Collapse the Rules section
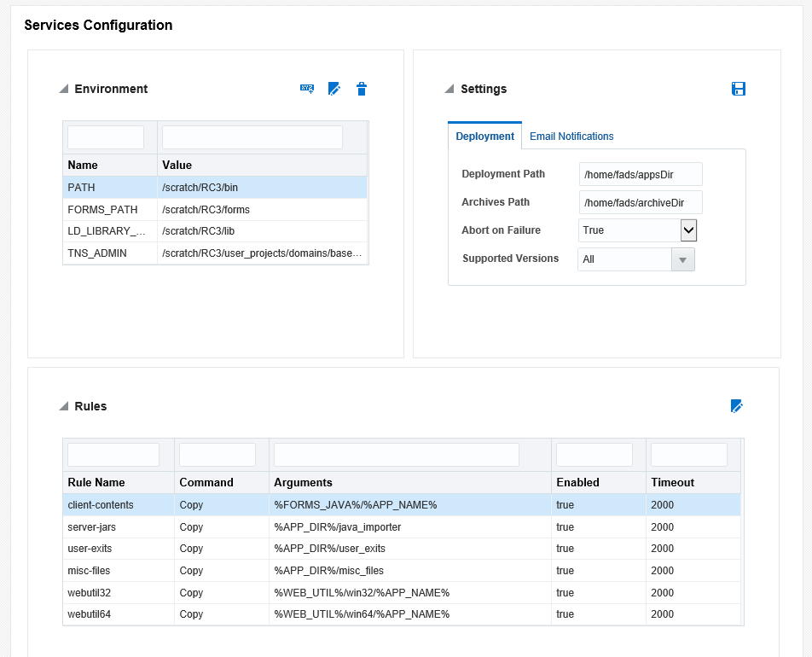812x657 pixels. click(x=64, y=405)
